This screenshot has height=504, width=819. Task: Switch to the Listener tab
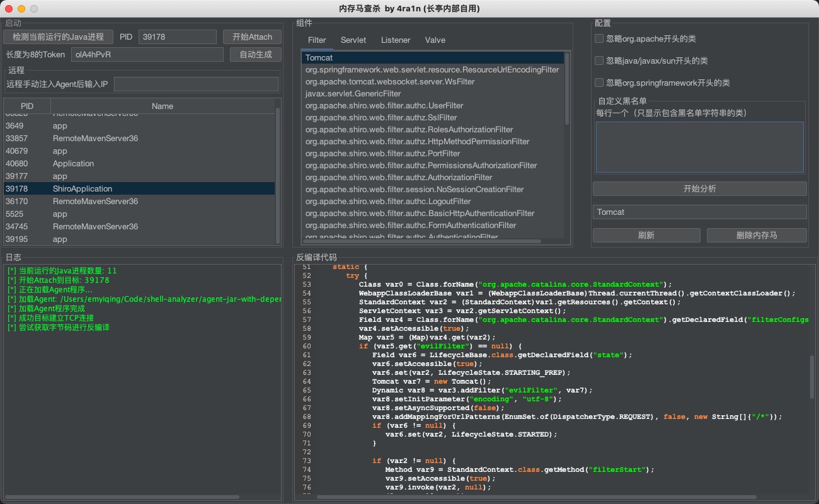click(396, 40)
